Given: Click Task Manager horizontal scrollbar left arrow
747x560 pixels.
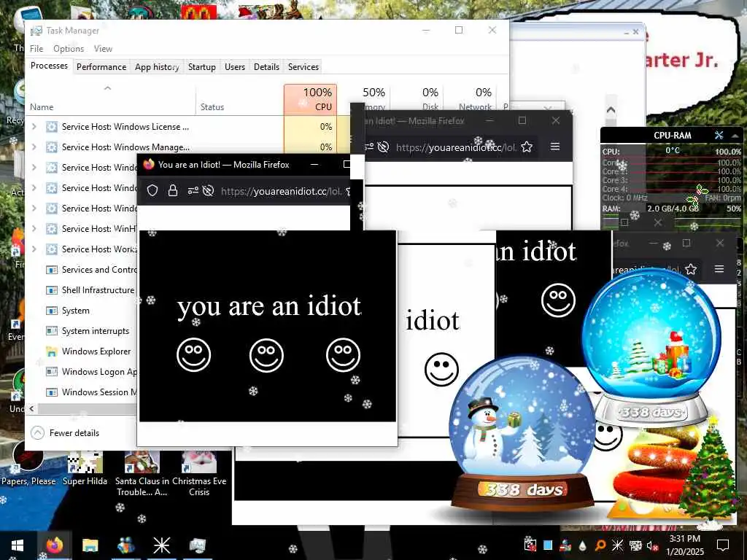Looking at the screenshot, I should tap(32, 408).
